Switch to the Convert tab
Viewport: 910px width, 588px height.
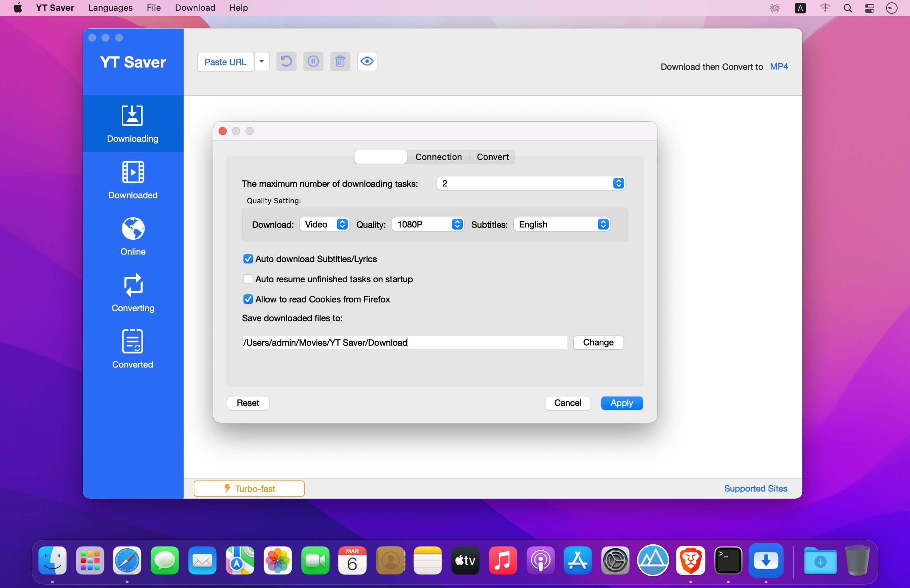[493, 156]
